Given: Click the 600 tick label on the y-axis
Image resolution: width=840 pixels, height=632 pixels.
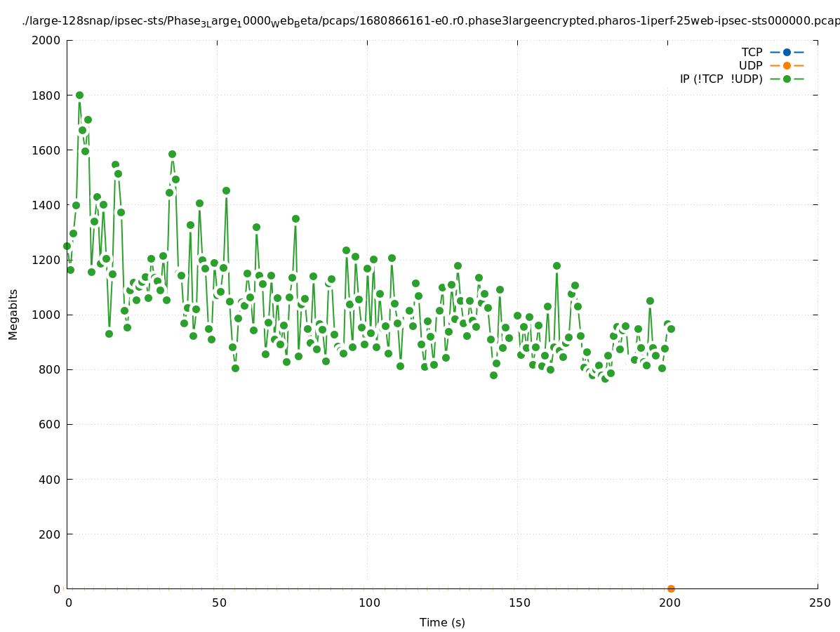Looking at the screenshot, I should pyautogui.click(x=49, y=424).
